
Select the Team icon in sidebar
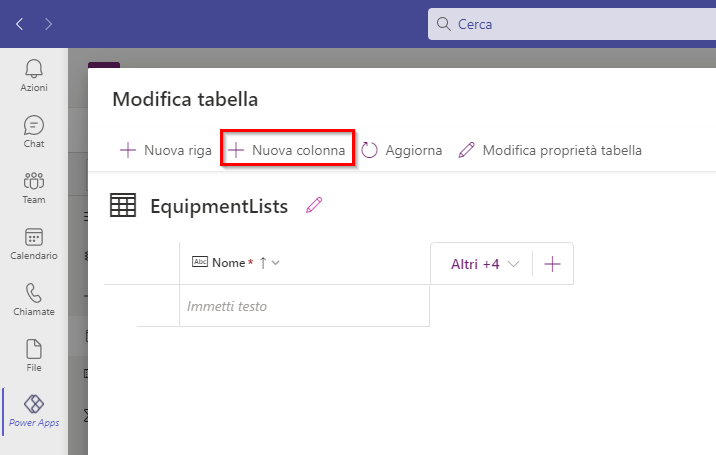(34, 181)
